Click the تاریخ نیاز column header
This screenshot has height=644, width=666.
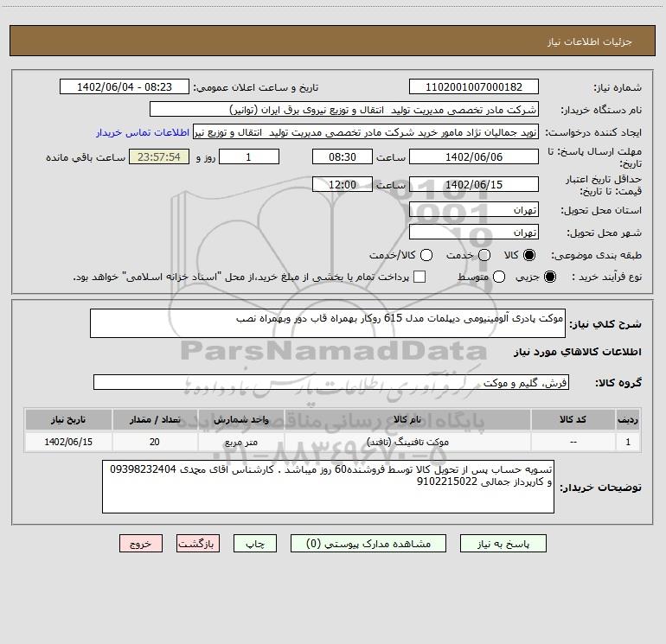click(68, 419)
